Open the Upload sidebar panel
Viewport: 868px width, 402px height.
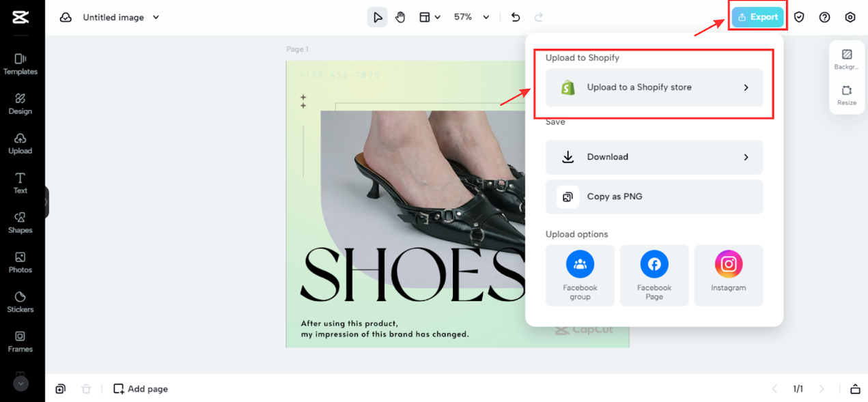click(20, 143)
